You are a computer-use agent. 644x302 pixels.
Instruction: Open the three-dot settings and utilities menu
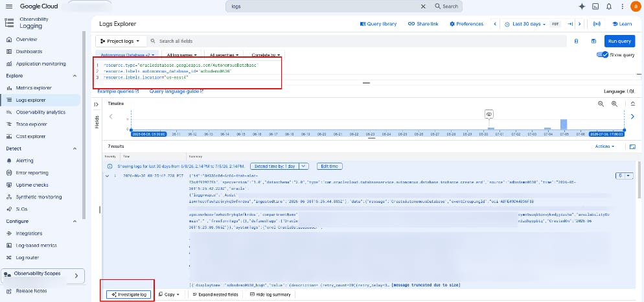pyautogui.click(x=622, y=6)
